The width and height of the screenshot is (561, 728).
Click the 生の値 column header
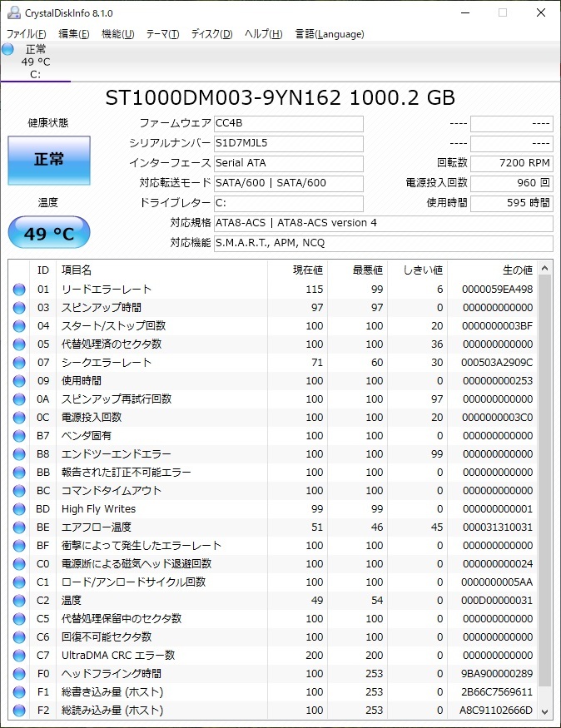(492, 270)
